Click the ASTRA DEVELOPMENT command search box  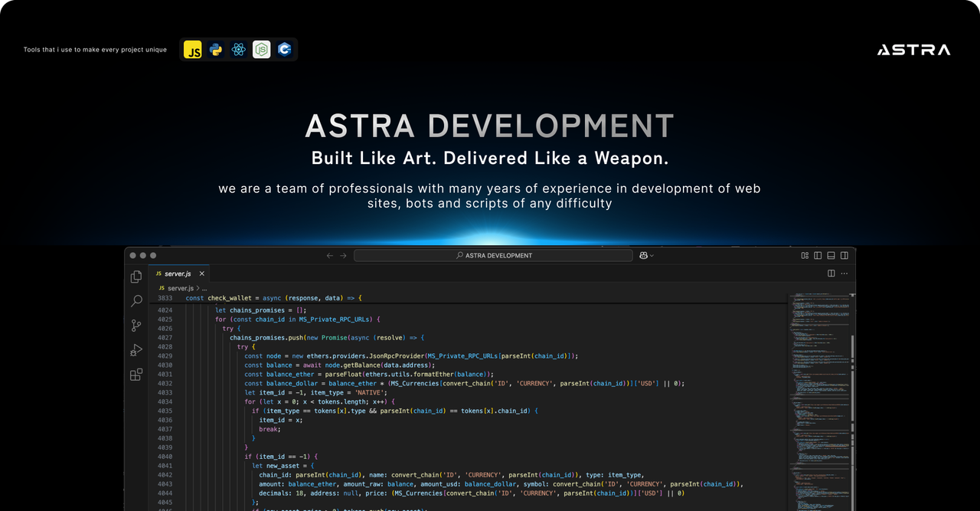(493, 255)
